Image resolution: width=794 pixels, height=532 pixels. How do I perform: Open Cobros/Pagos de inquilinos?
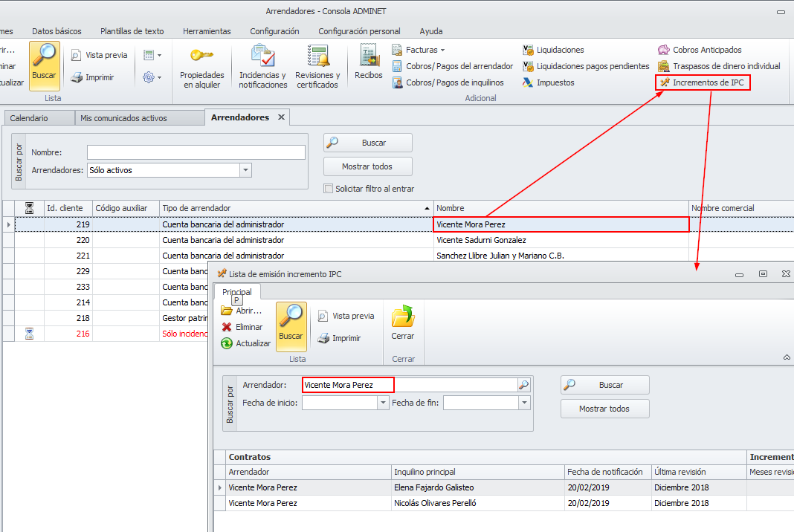pyautogui.click(x=448, y=82)
